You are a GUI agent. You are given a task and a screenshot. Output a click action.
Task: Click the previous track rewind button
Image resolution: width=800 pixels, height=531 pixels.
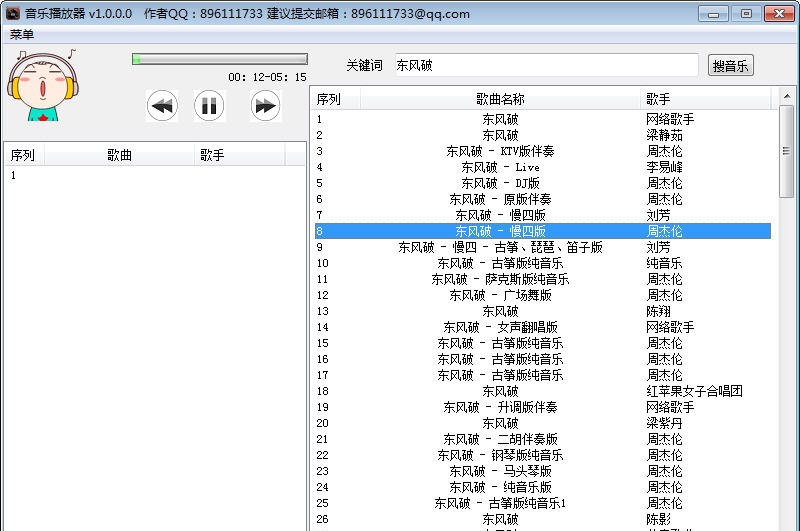click(162, 105)
